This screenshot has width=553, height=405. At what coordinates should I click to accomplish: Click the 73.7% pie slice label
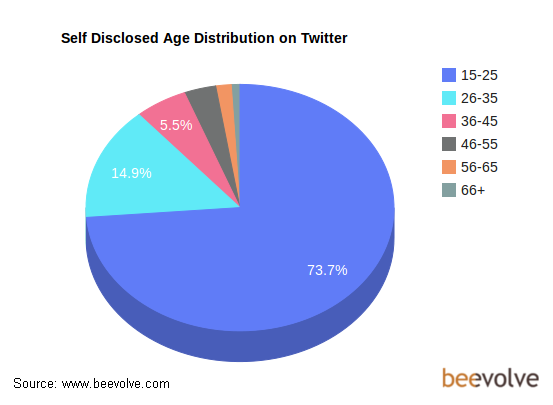pyautogui.click(x=327, y=270)
